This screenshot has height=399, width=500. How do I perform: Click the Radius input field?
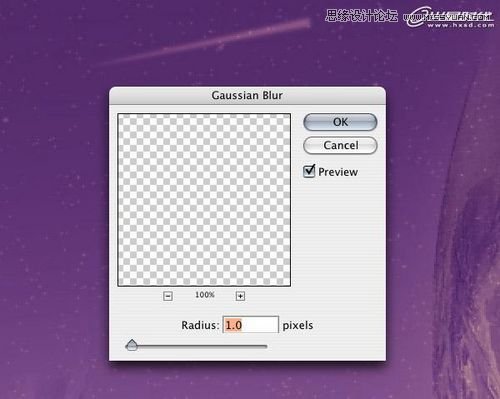click(x=250, y=325)
